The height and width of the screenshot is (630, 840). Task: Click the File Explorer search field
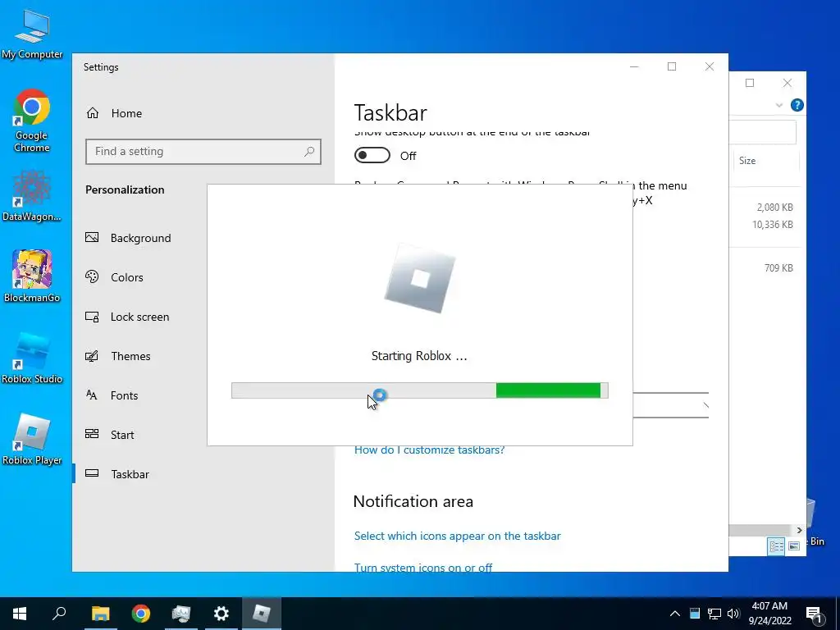(x=762, y=132)
